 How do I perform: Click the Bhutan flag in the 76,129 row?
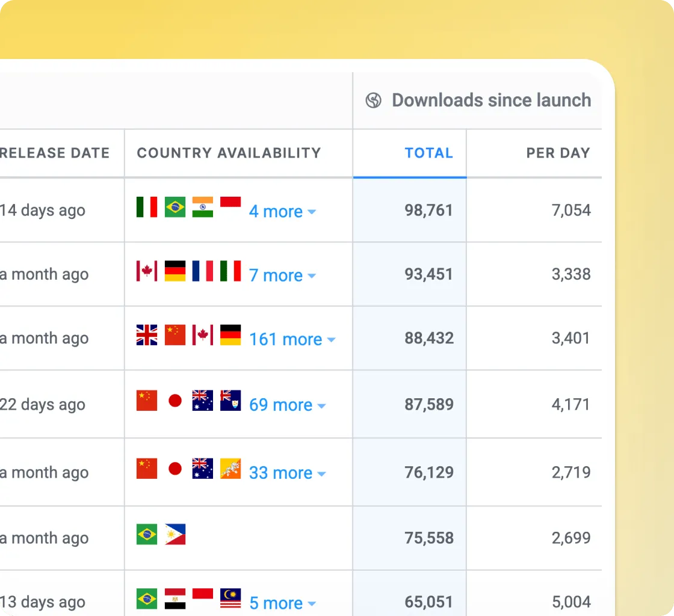click(x=230, y=469)
